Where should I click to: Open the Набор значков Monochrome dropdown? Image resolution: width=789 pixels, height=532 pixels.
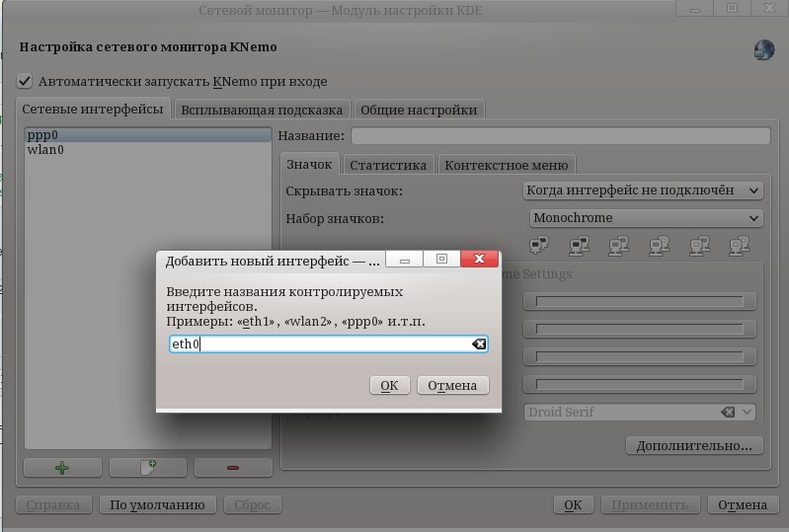tap(646, 218)
